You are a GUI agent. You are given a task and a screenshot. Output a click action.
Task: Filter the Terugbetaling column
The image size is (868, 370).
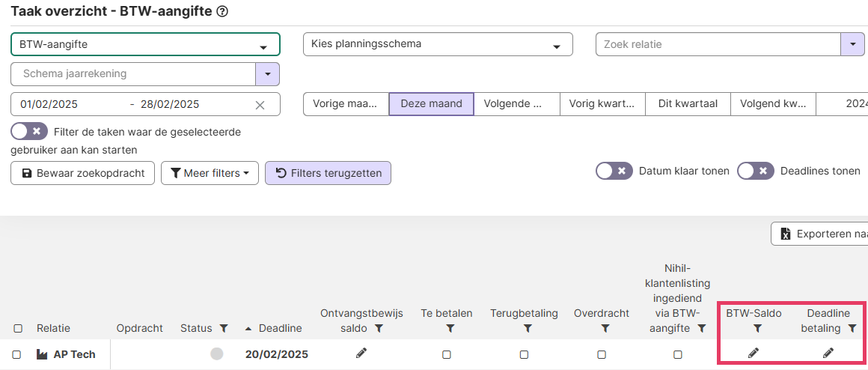tap(528, 328)
